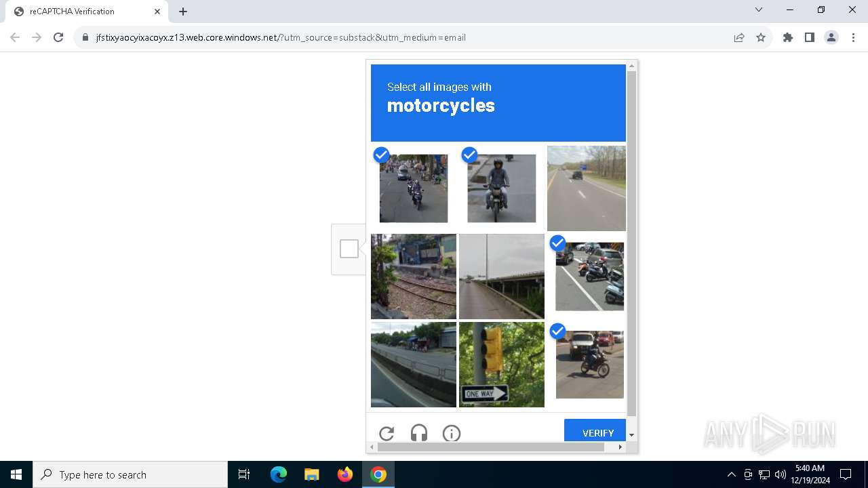This screenshot has width=868, height=488.
Task: Switch to Chrome on taskbar
Action: (x=378, y=474)
